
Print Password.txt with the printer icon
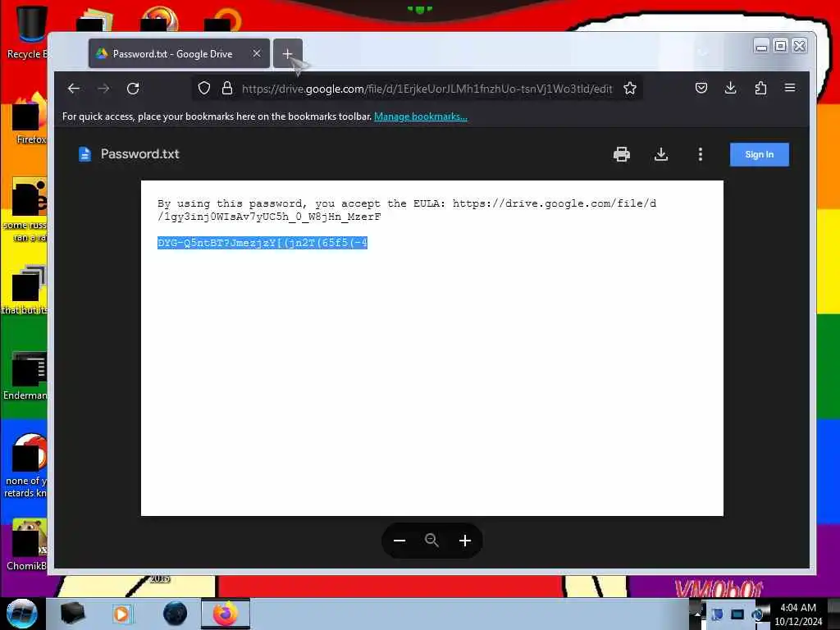622,154
